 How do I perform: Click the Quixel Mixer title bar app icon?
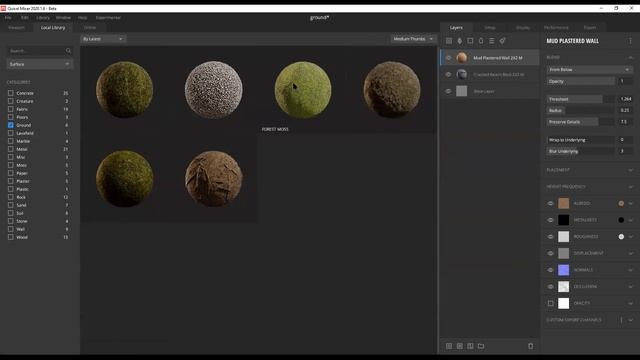[x=3, y=8]
